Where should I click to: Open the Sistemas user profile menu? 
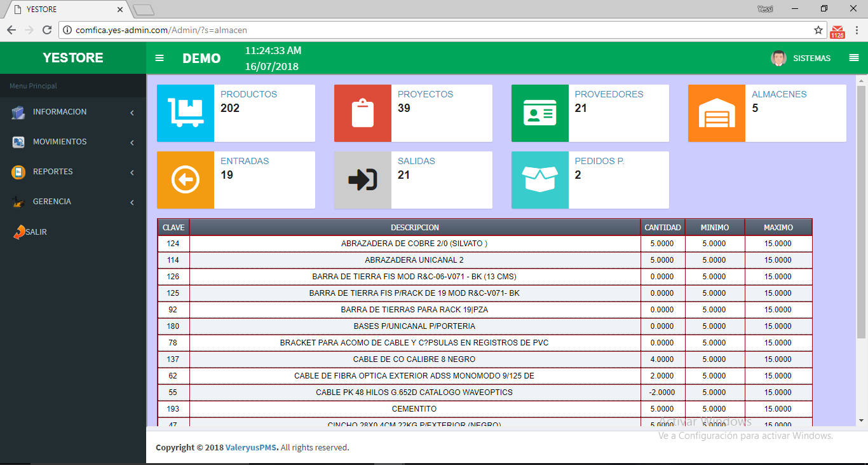click(801, 58)
